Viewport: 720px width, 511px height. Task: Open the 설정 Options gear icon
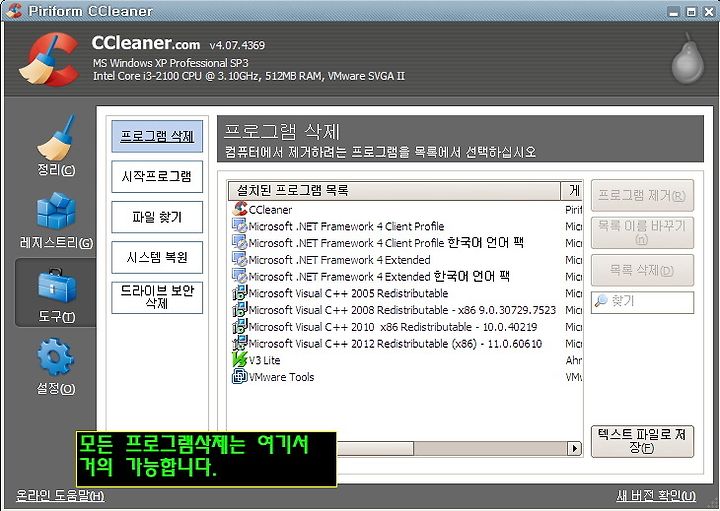pos(56,357)
